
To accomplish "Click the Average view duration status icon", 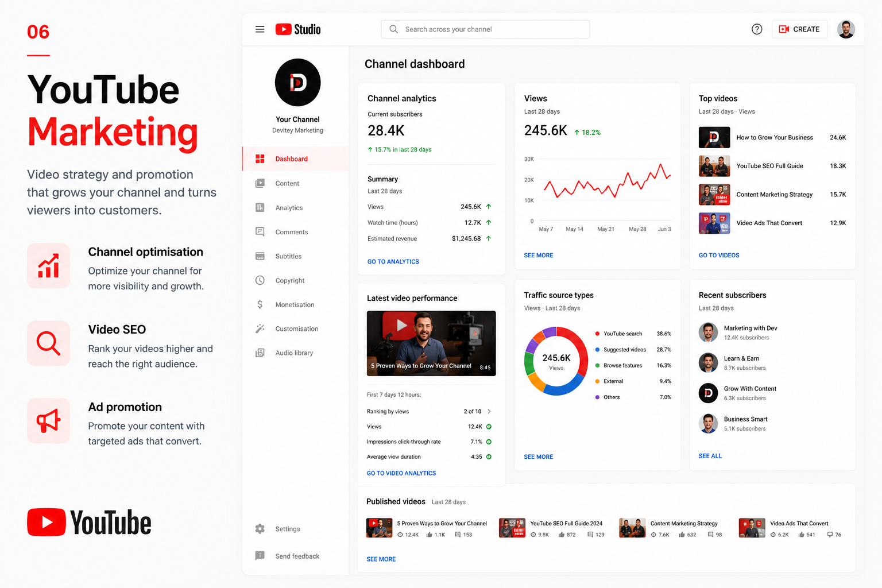I will point(489,457).
